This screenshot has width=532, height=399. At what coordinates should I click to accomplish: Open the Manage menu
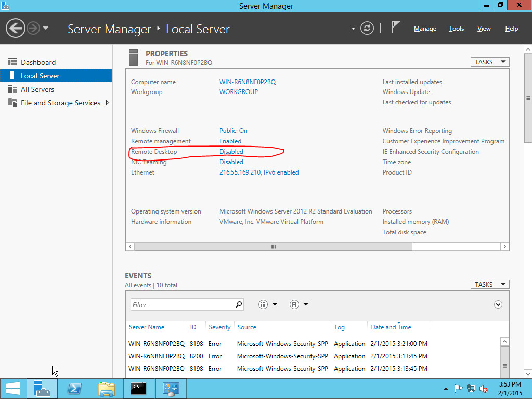click(425, 29)
